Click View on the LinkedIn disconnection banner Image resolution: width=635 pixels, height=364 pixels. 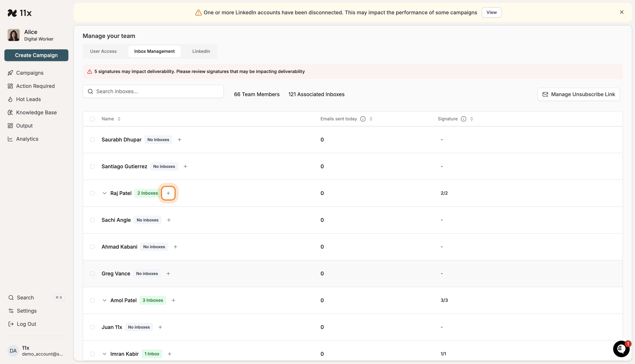click(x=491, y=12)
